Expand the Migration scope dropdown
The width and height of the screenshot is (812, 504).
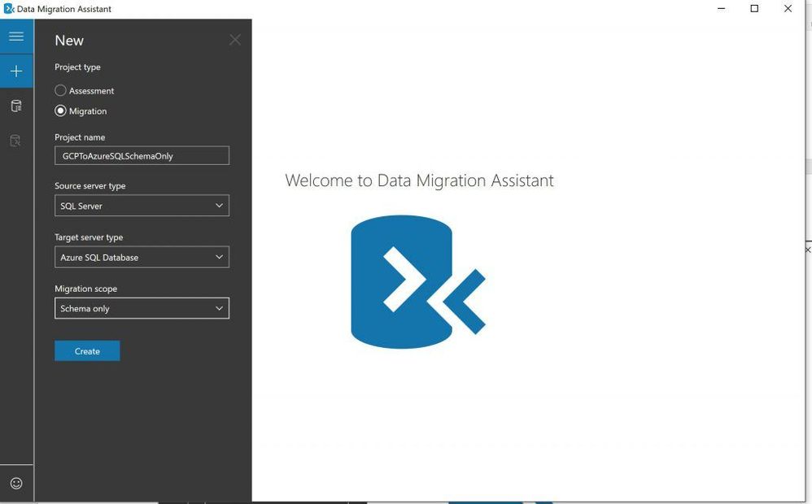(142, 308)
